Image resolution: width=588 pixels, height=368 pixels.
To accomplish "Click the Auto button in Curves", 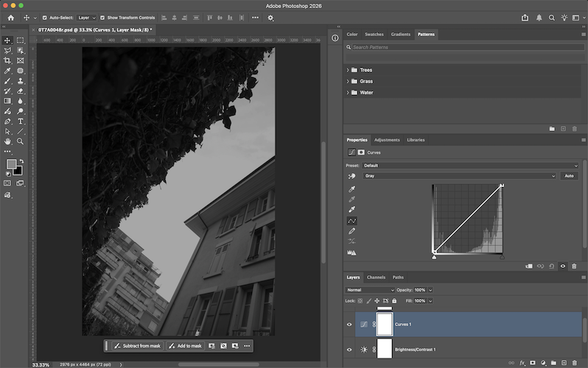I will (570, 176).
